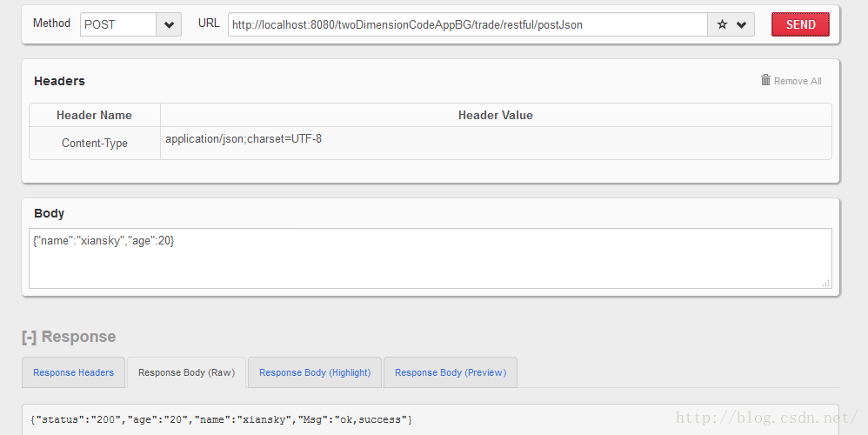
Task: Click the Header Value column heading
Action: pyautogui.click(x=496, y=115)
